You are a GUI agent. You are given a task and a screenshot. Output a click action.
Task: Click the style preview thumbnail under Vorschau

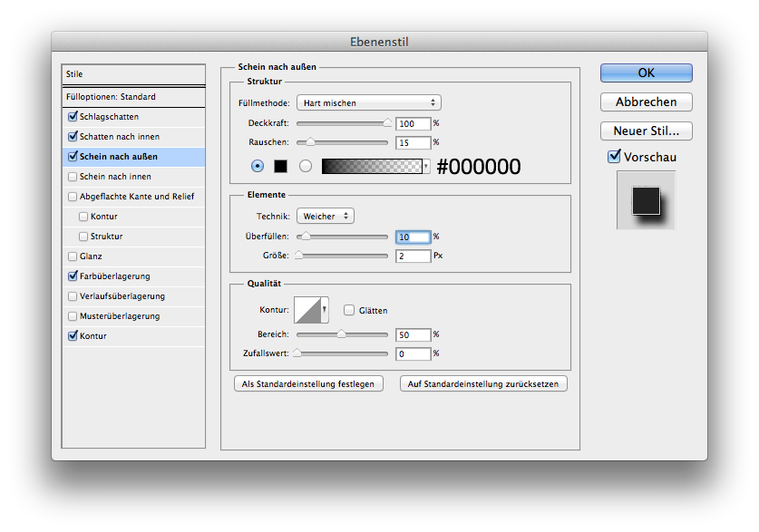[646, 199]
